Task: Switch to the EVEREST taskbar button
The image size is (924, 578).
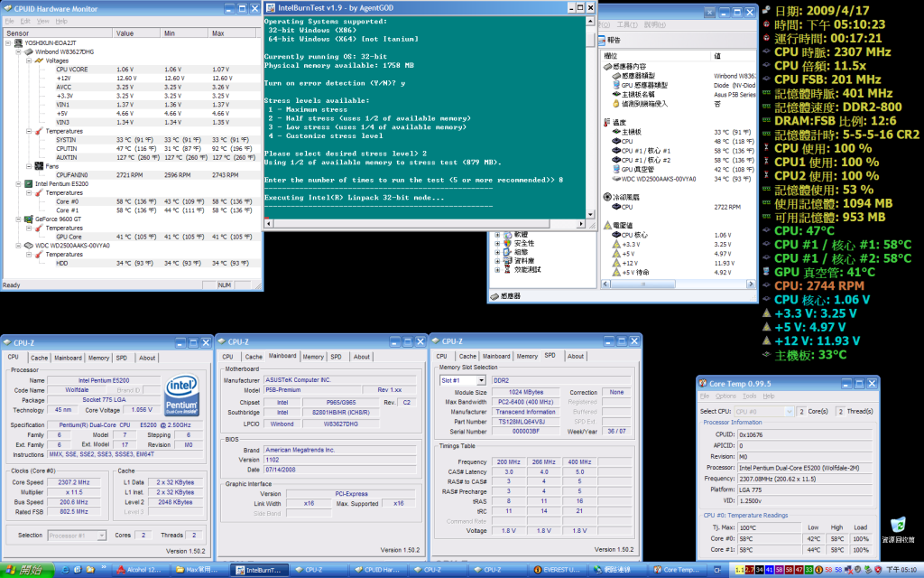Action: click(558, 570)
